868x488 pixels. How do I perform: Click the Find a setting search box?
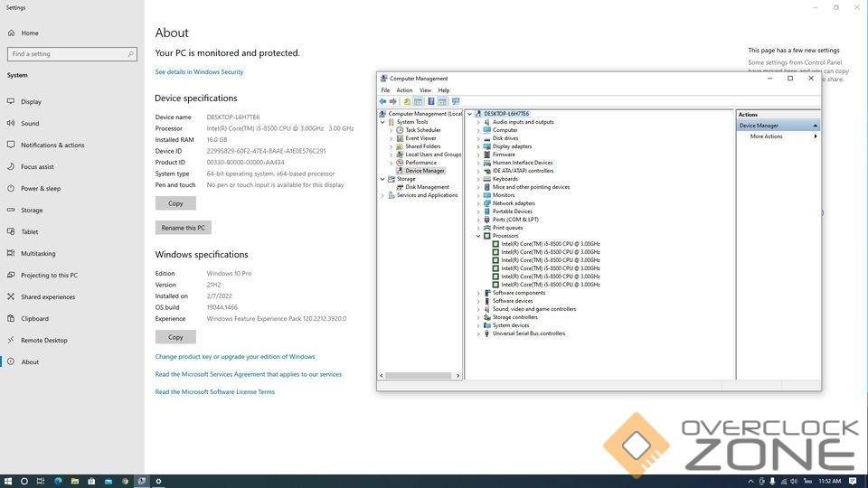click(72, 54)
